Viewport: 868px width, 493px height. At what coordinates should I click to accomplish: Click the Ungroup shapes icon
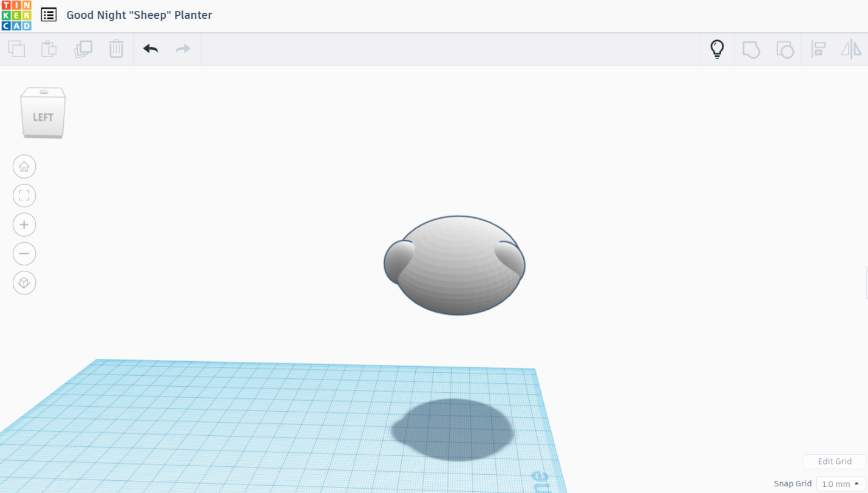(x=785, y=49)
